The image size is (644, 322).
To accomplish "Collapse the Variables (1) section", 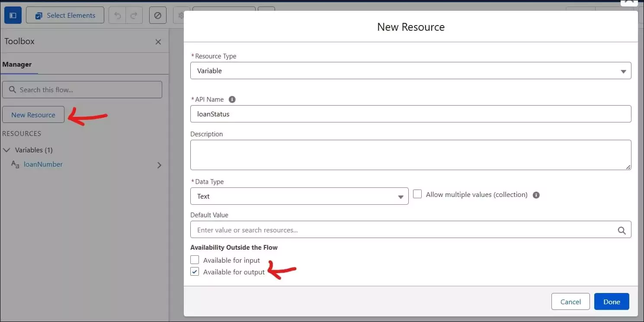I will point(6,150).
